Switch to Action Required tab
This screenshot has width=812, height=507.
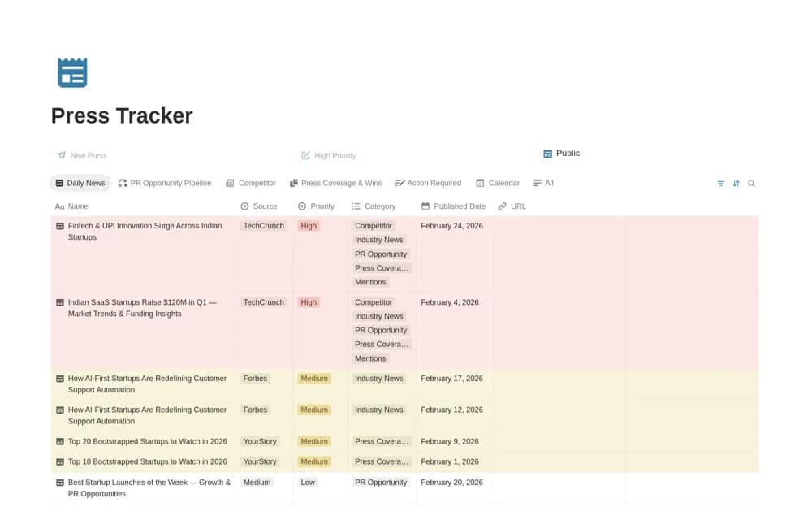click(x=428, y=183)
